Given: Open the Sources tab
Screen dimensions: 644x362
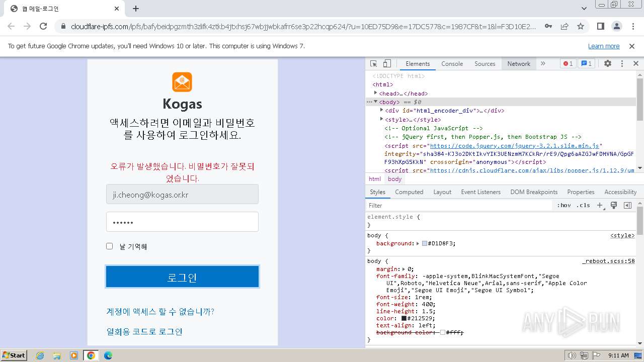Looking at the screenshot, I should click(485, 64).
